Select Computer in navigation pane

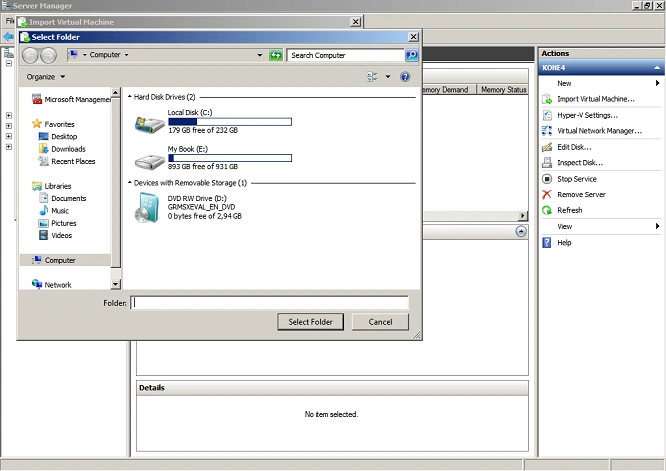pos(65,260)
